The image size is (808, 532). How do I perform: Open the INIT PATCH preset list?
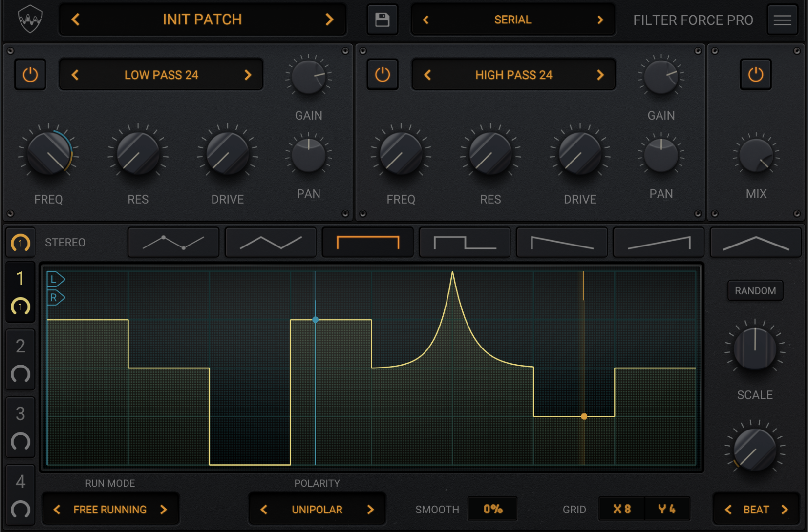[x=202, y=20]
